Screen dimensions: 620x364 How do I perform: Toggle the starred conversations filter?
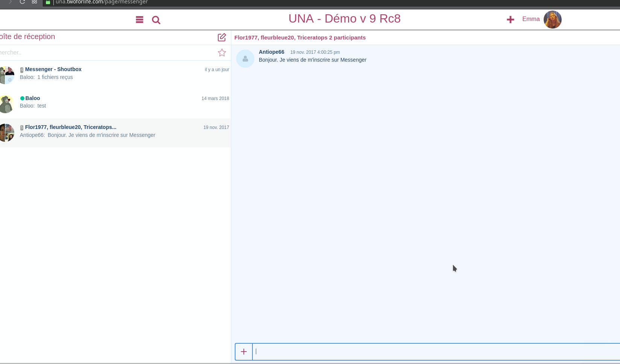click(x=222, y=53)
